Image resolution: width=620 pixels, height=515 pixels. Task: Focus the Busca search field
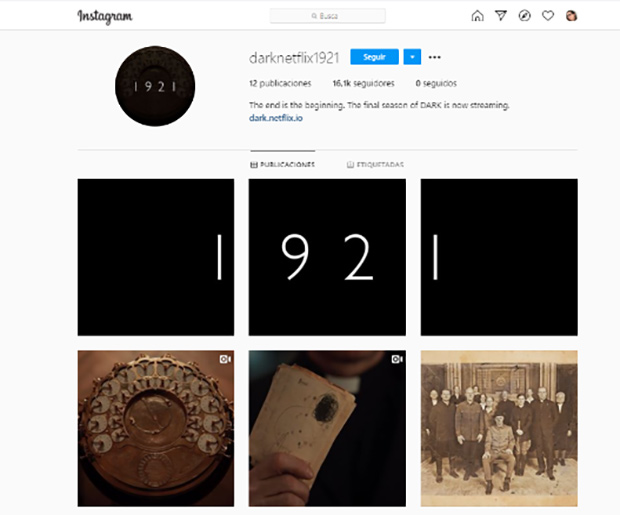tap(327, 16)
